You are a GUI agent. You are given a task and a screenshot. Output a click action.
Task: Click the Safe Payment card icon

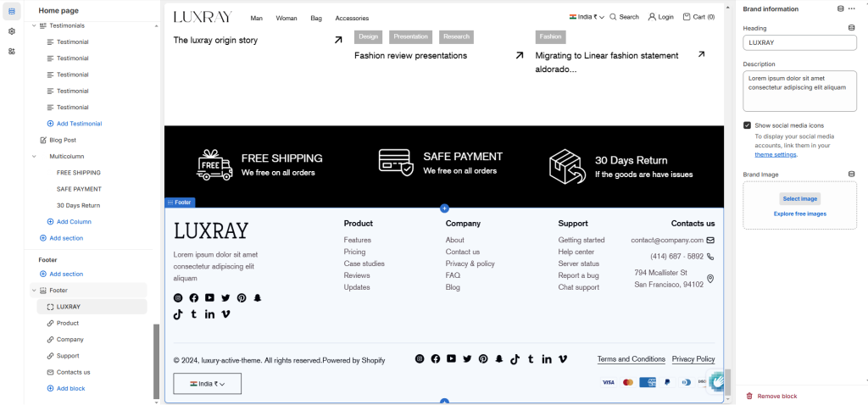(396, 163)
